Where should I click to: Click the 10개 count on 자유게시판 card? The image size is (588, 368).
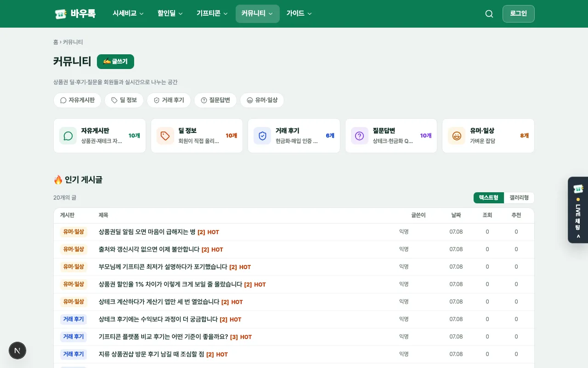click(134, 136)
